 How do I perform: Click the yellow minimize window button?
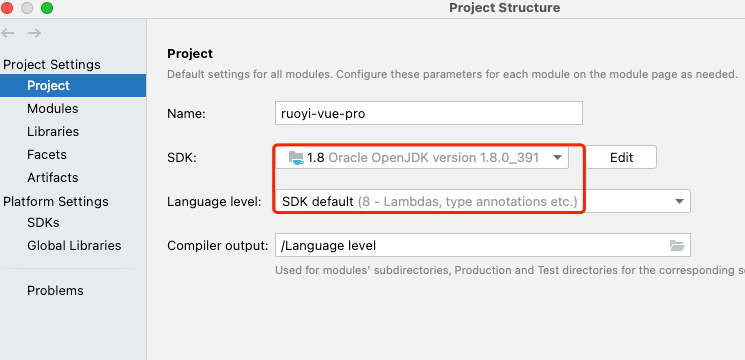click(27, 8)
